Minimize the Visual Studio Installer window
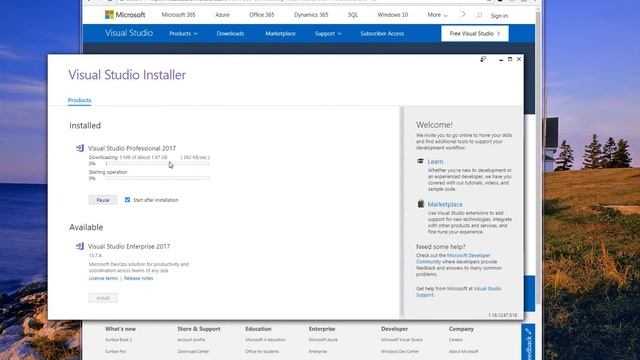Screen dimensions: 640x360 (x=501, y=60)
